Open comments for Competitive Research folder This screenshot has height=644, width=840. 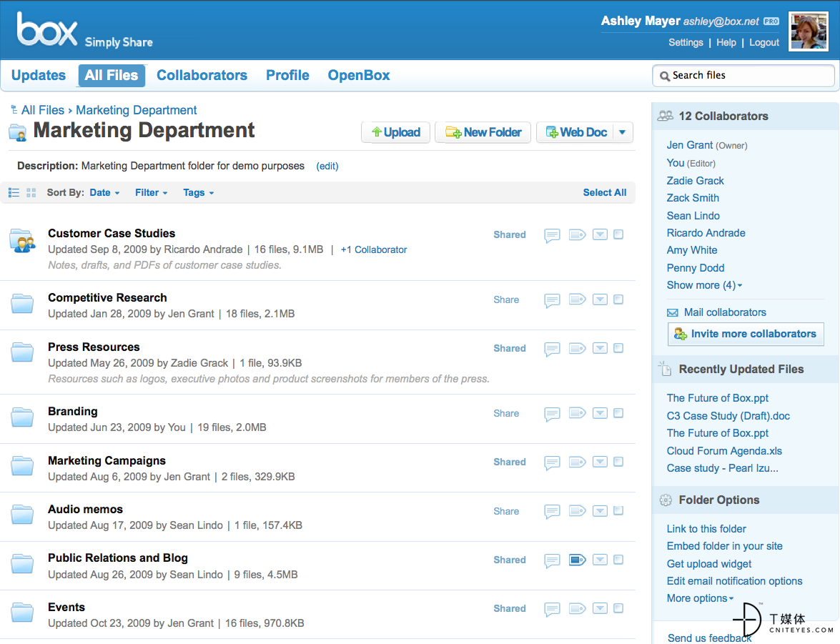click(x=552, y=301)
